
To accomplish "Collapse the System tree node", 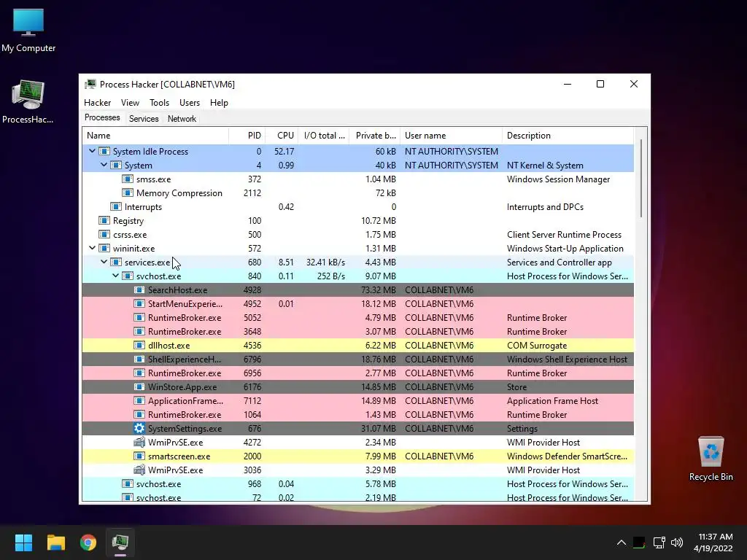I will [x=104, y=165].
